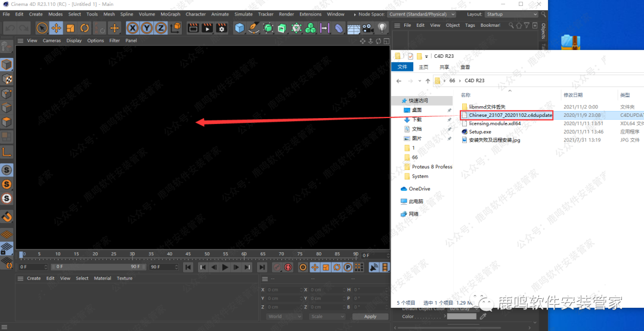Open the Edit Render Settings icon
Viewport: 644px width, 331px height.
(x=222, y=28)
